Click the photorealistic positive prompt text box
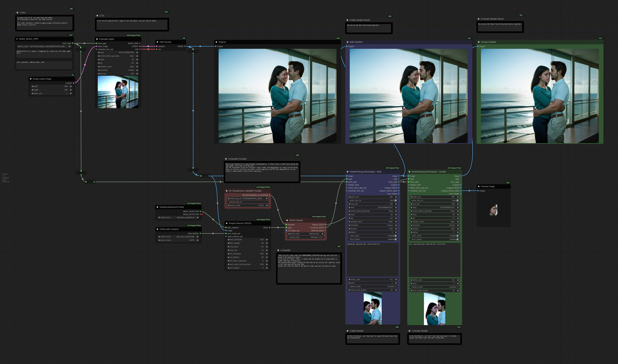618x364 pixels. tap(44, 54)
